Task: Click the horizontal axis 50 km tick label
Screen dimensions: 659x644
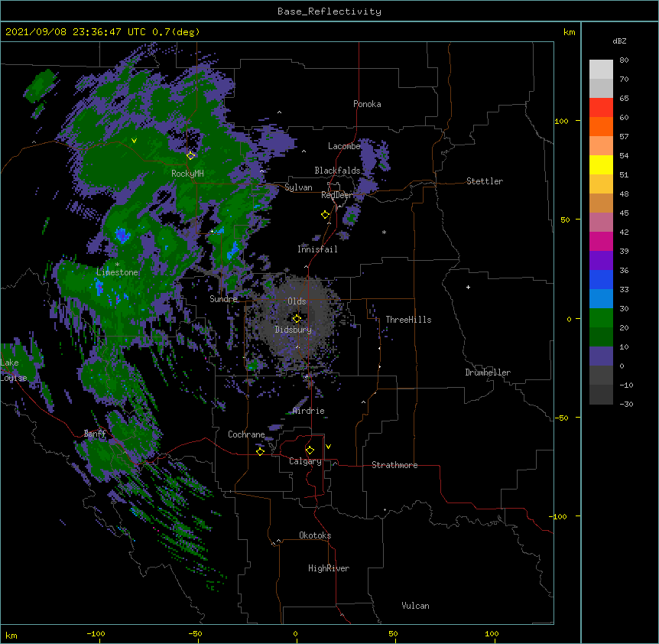Action: click(x=393, y=633)
